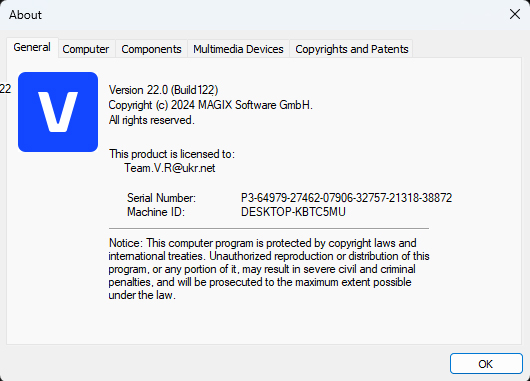
Task: Click the Version 22.0 (Build 122) text
Action: (x=163, y=90)
